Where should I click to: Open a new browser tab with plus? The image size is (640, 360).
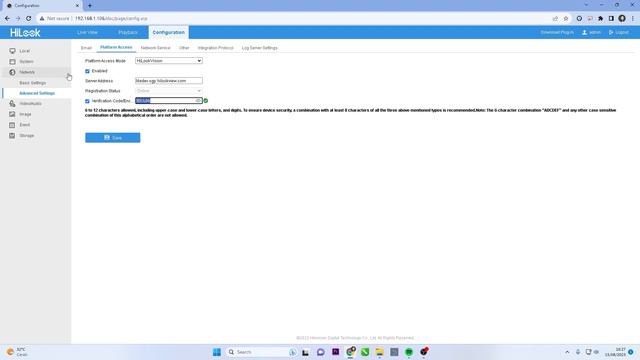coord(90,6)
